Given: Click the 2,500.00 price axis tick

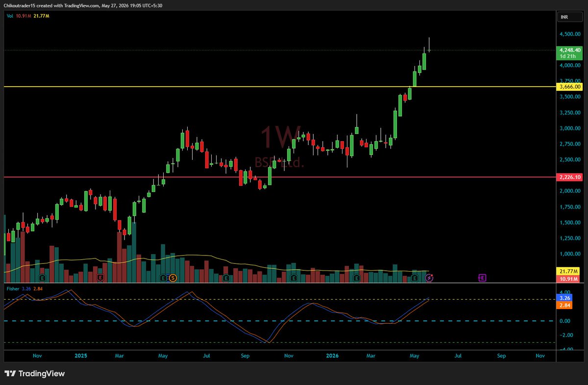Looking at the screenshot, I should (570, 159).
